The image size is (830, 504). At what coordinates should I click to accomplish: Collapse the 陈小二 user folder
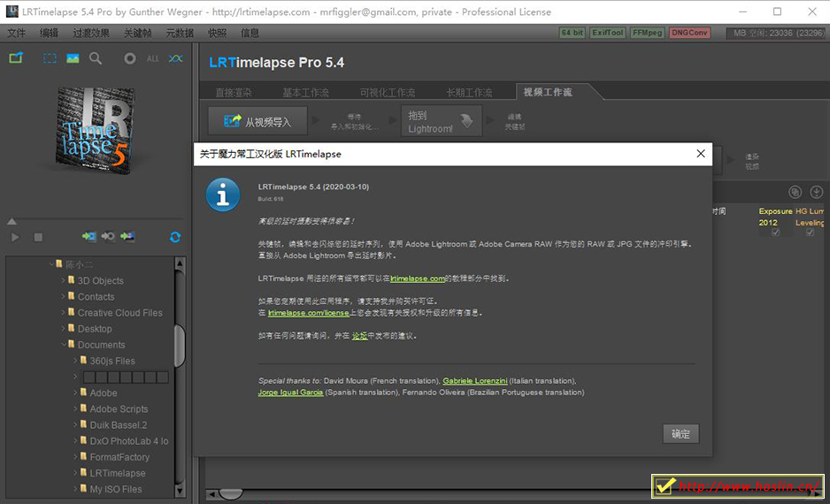[51, 263]
